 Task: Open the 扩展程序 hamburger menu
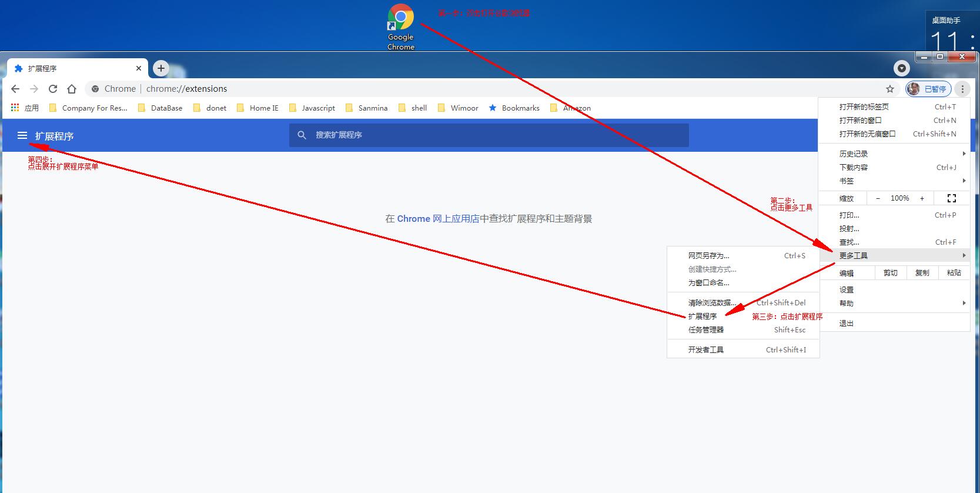[22, 136]
